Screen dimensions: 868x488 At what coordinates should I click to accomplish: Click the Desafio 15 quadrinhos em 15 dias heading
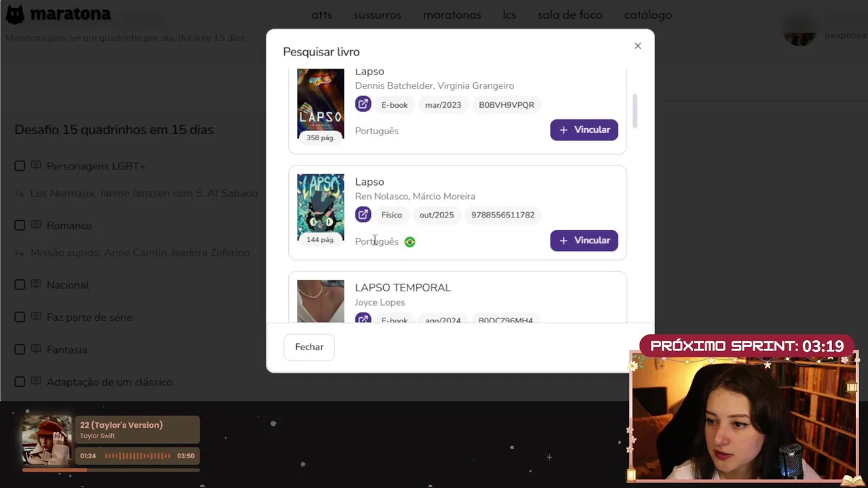pos(114,129)
